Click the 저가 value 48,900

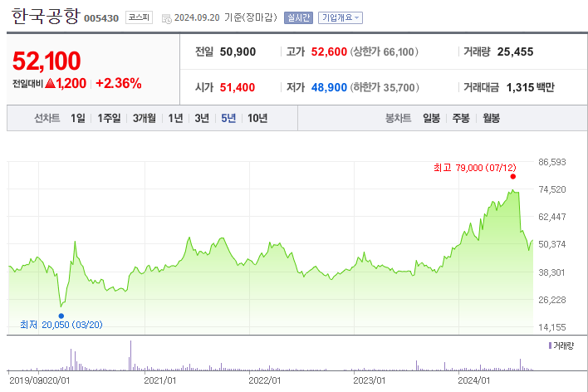[329, 87]
